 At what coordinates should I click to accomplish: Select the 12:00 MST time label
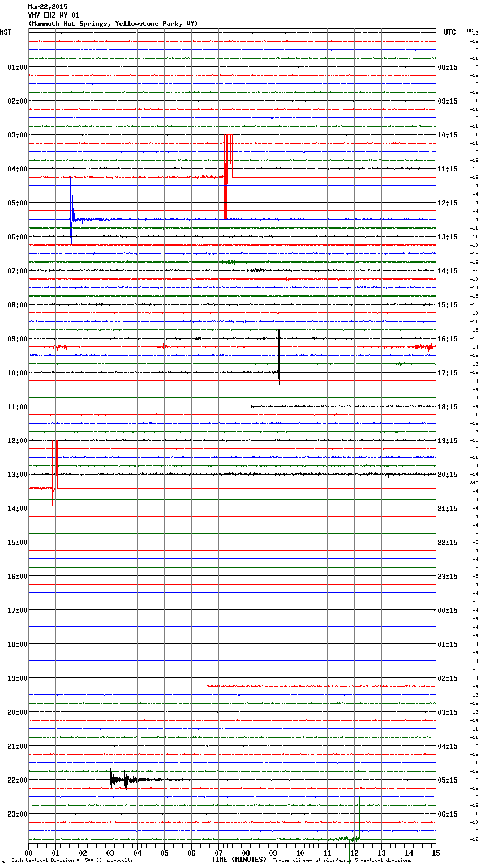coord(18,441)
